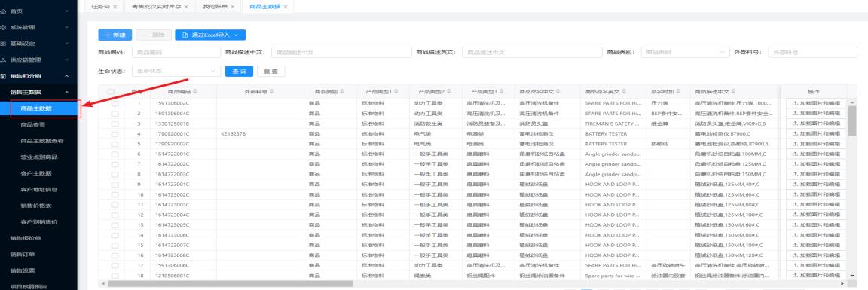The image size is (868, 290).
Task: Click the 删除 button
Action: (x=154, y=35)
